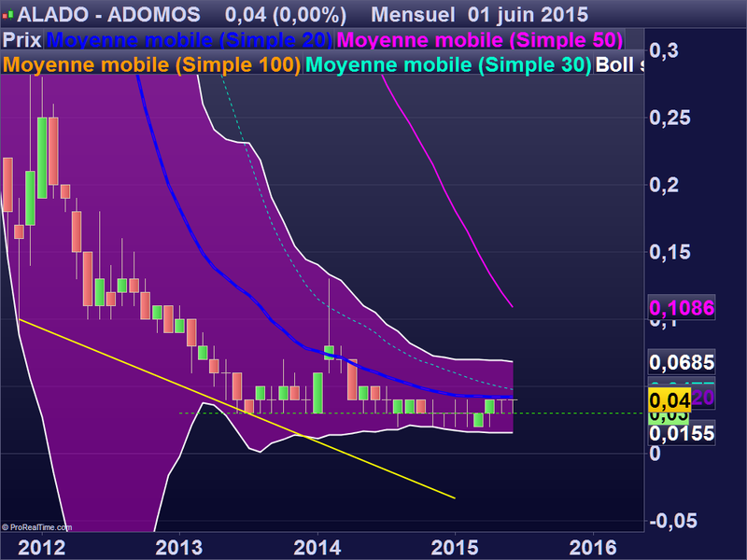The height and width of the screenshot is (560, 747).
Task: Open Moyenne mobile (Simple 20) indicator settings
Action: coord(190,40)
